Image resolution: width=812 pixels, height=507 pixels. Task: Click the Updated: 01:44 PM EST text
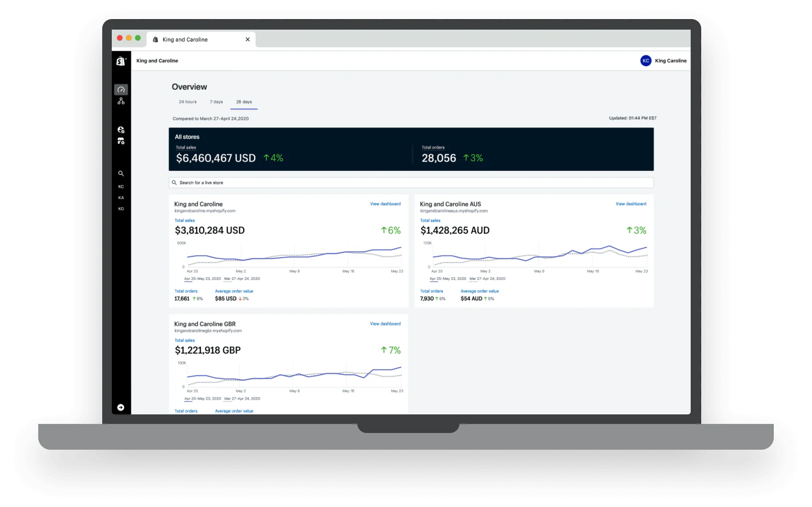(x=633, y=118)
